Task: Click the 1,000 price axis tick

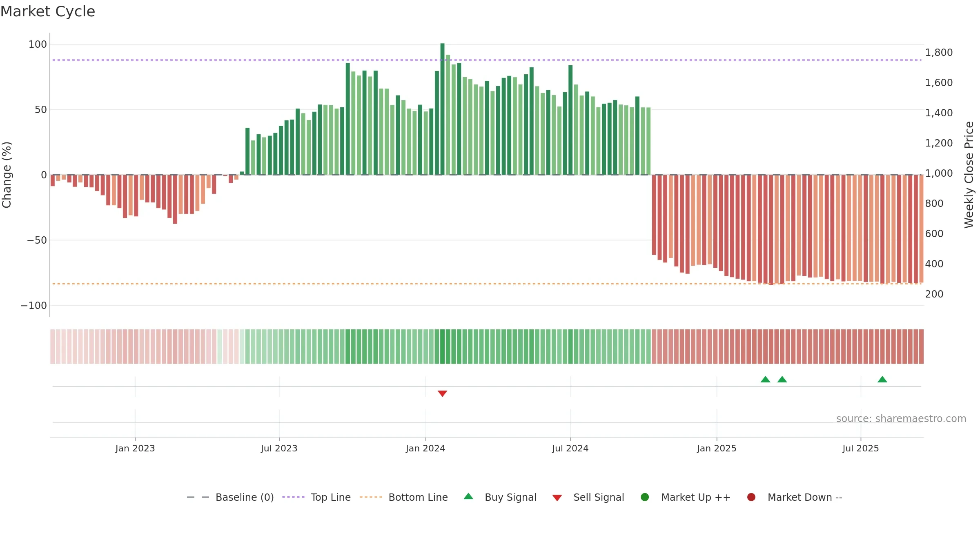Action: pyautogui.click(x=939, y=173)
